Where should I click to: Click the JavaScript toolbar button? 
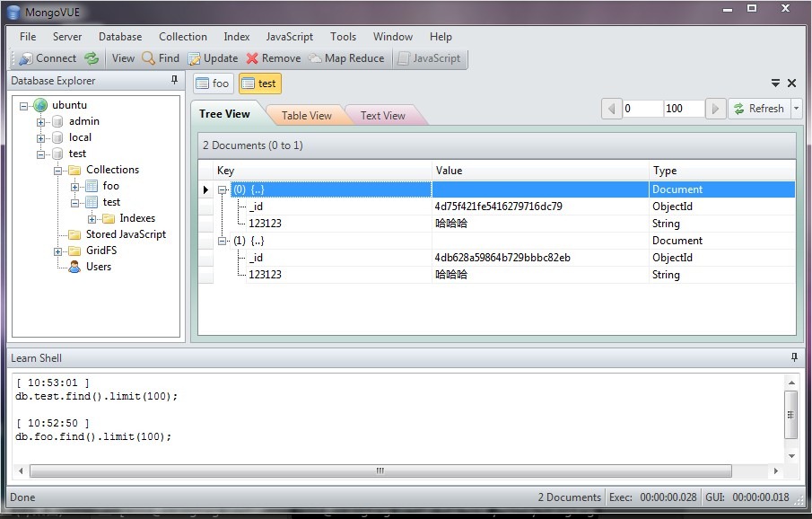pyautogui.click(x=429, y=58)
